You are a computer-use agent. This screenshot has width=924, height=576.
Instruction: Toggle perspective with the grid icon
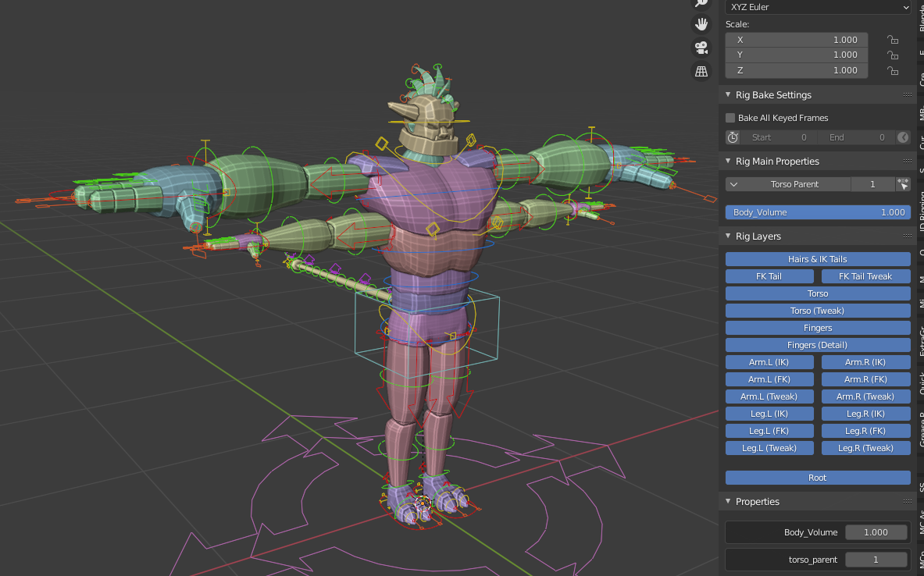click(x=701, y=71)
